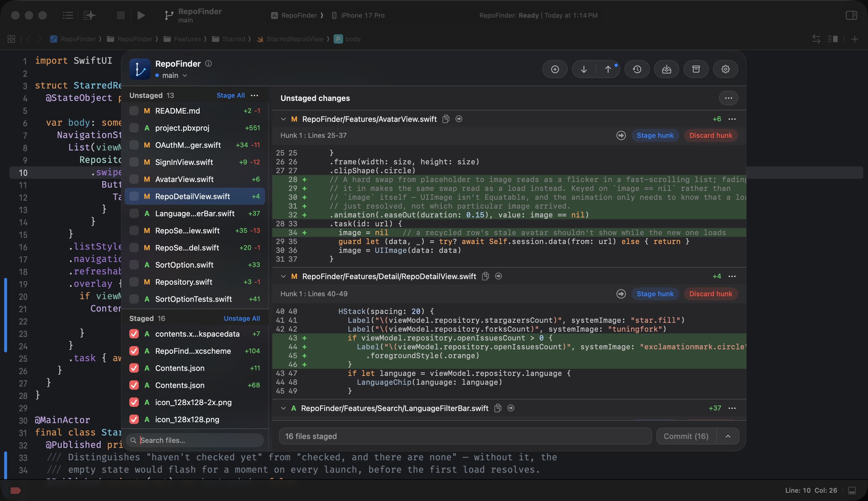
Task: Toggle the navigator sidebar list icon
Action: [68, 15]
